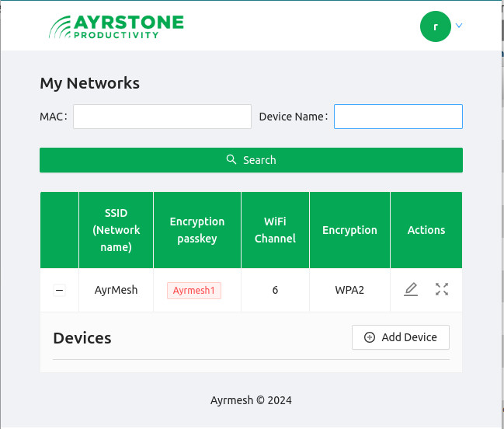Select the Ayrmesh1 passkey tag
Image resolution: width=504 pixels, height=429 pixels.
(x=194, y=290)
